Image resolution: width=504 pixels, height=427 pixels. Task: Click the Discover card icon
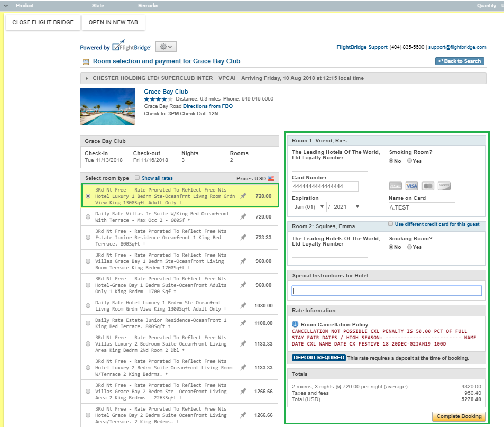point(444,186)
